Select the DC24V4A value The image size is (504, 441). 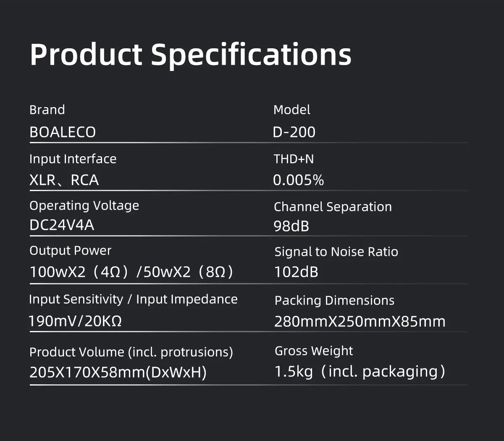pos(62,225)
